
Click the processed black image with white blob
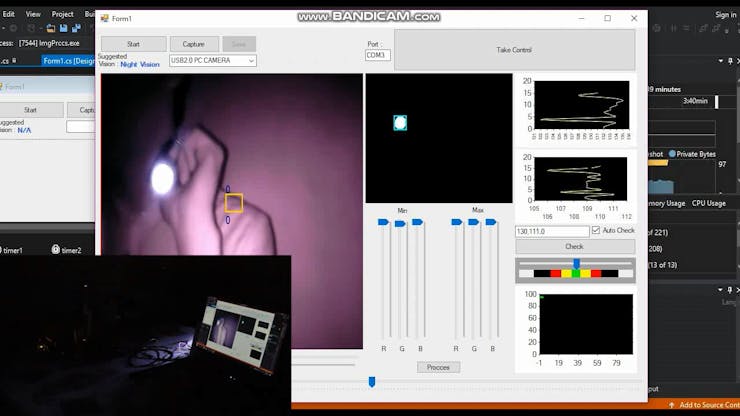439,138
